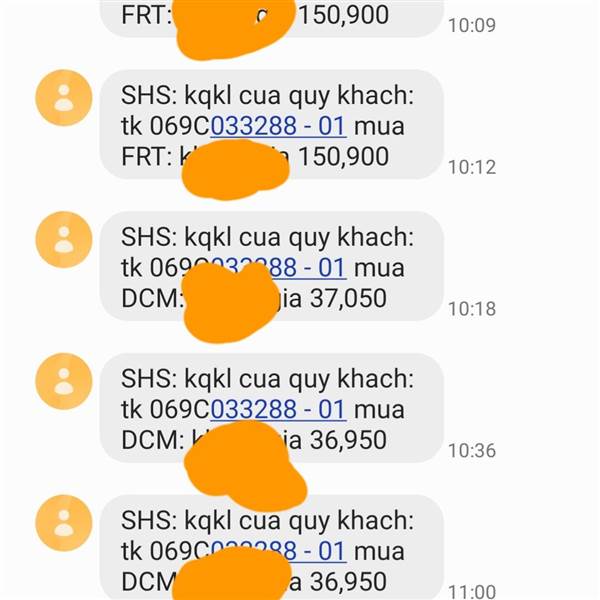Tap sender avatar of 11:00 message
The image size is (600, 600).
64,523
